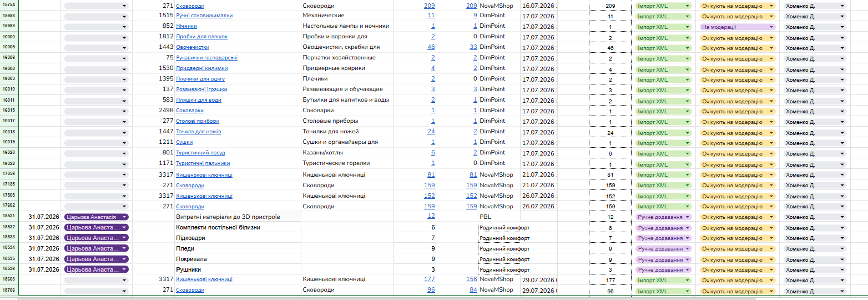868x300 pixels.
Task: Open the 'Овочечистки' link
Action: tap(193, 47)
